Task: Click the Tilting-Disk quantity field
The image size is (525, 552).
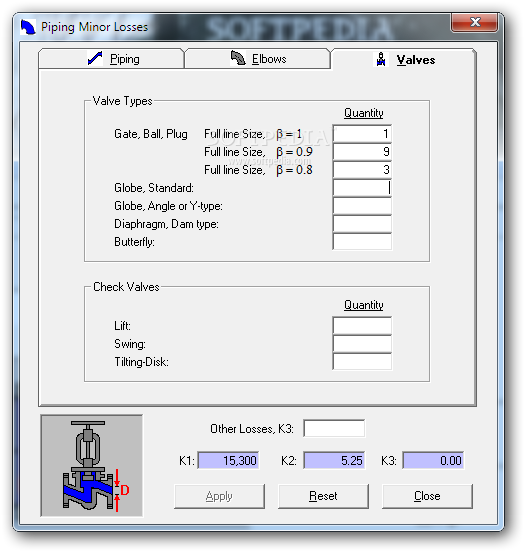Action: click(x=362, y=362)
